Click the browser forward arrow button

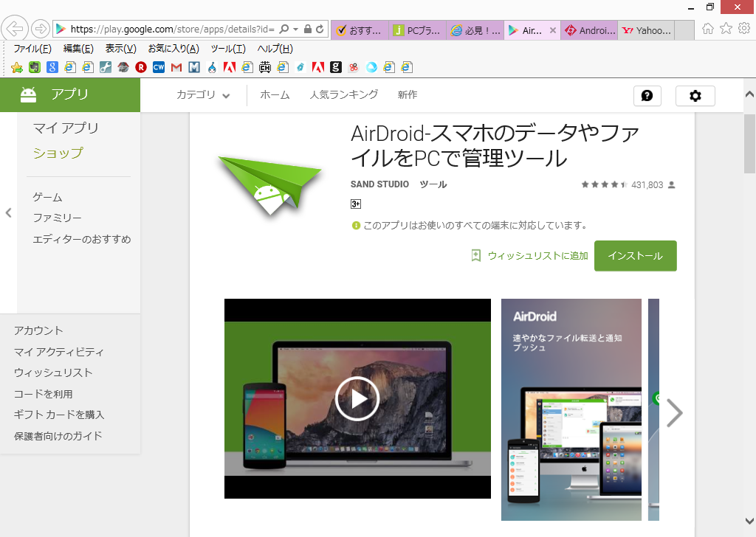[41, 29]
